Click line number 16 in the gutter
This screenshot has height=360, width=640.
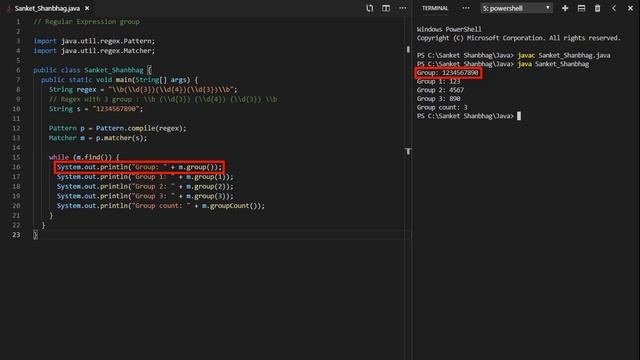tap(16, 167)
